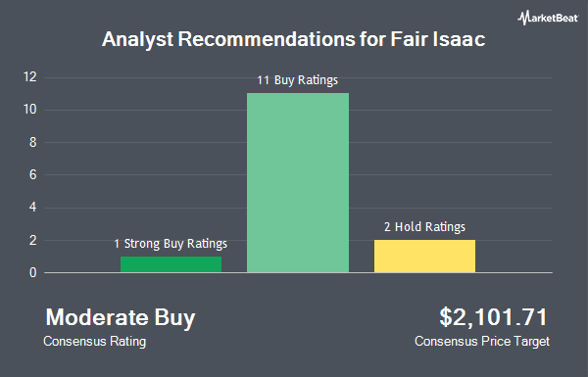The height and width of the screenshot is (377, 588).
Task: Click the dark green Strong Buy bar
Action: tap(171, 264)
